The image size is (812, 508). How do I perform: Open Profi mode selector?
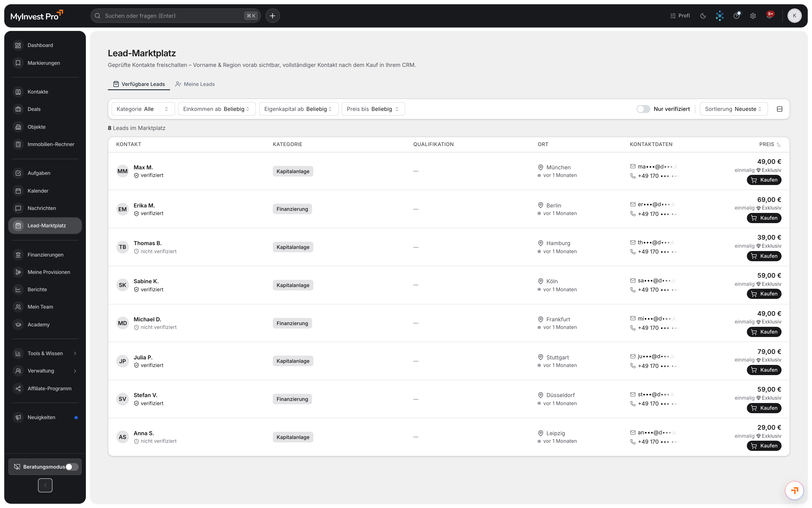(x=680, y=16)
